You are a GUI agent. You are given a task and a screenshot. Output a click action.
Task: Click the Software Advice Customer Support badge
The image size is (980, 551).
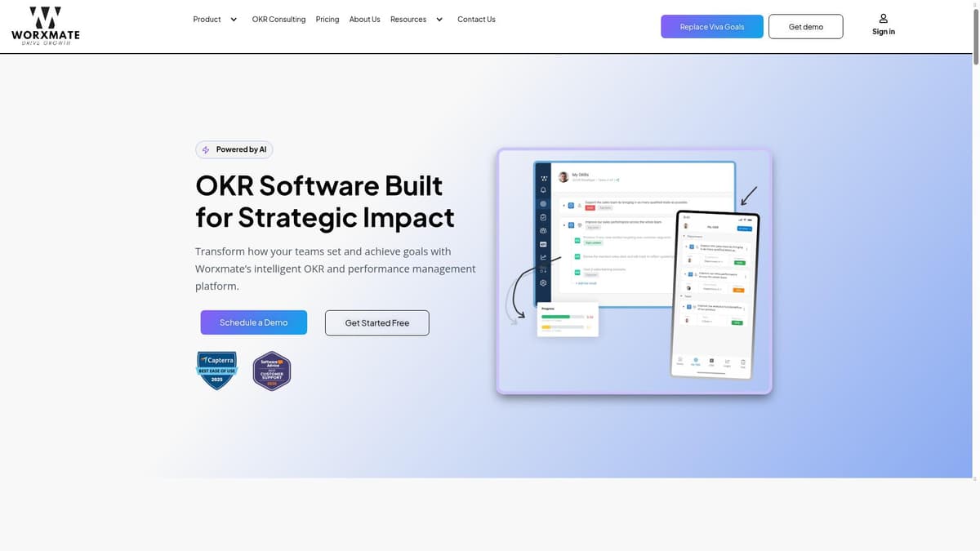pos(271,371)
